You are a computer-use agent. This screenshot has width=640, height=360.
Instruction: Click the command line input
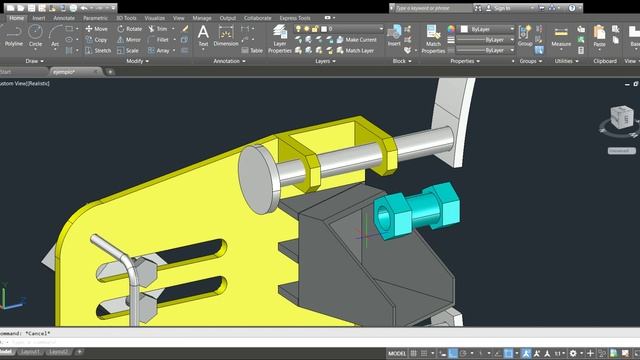(320, 342)
